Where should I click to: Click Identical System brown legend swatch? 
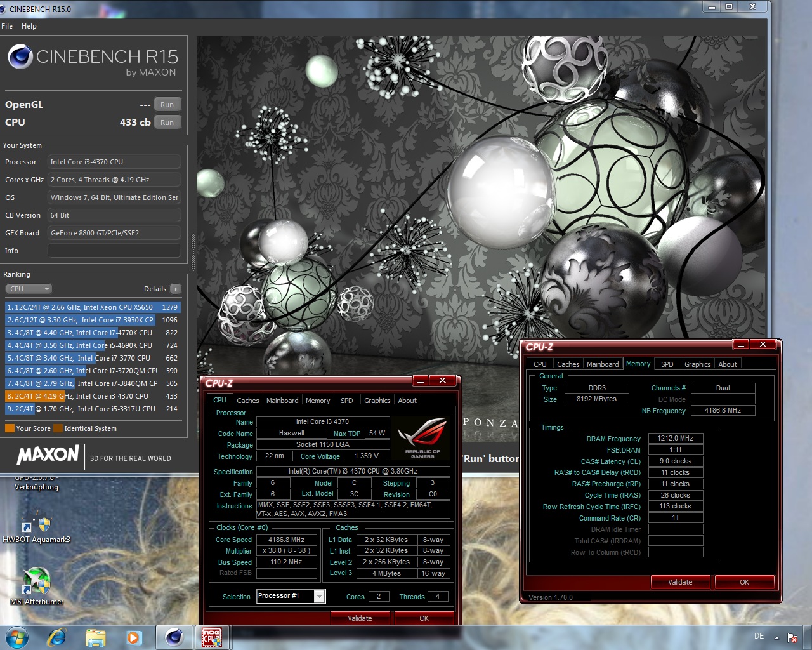pyautogui.click(x=58, y=428)
